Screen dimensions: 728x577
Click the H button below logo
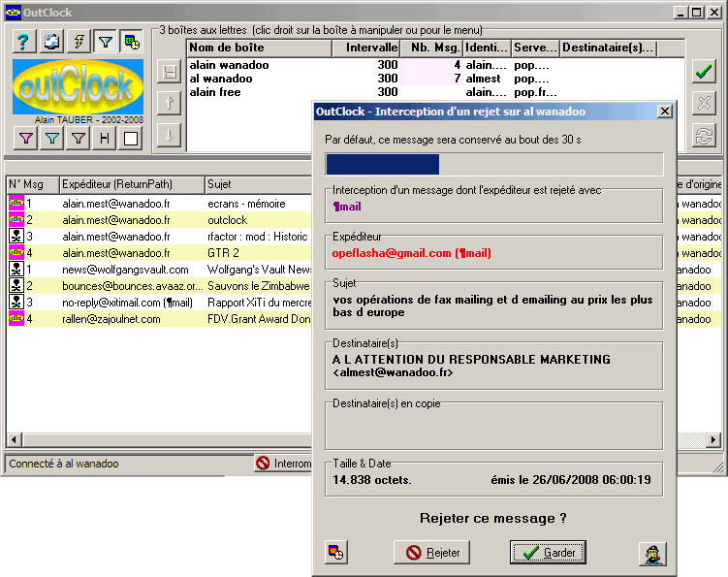coord(105,139)
